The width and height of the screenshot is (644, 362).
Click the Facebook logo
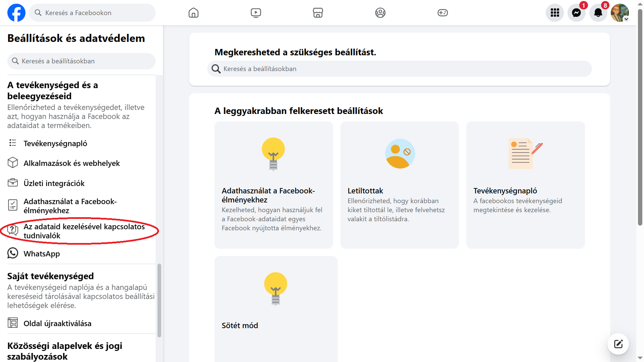click(x=16, y=13)
